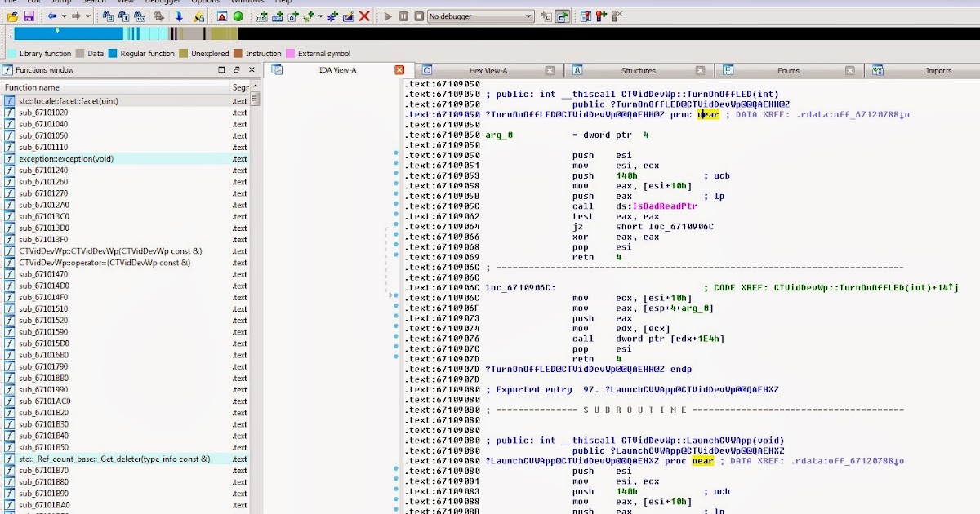Screen dimensions: 980x514
Task: Close the Structures tab
Action: [x=700, y=70]
